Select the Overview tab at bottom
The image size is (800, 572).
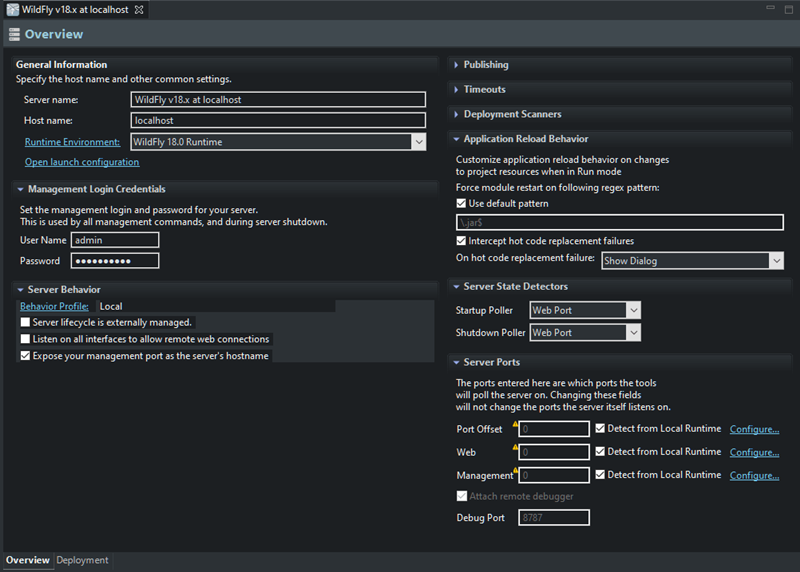pyautogui.click(x=27, y=561)
